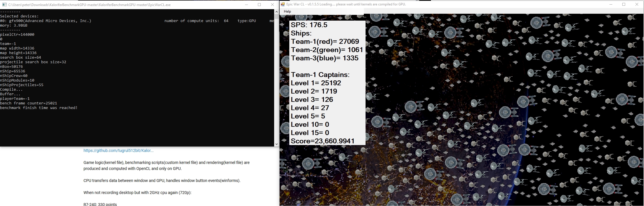Click the 'Game logic(kernel file)' paragraph
Image resolution: width=644 pixels, height=206 pixels.
click(166, 166)
